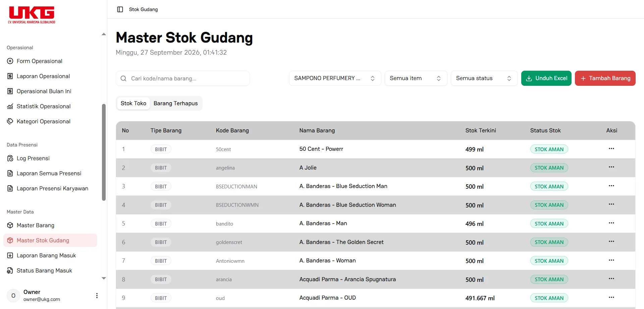Screen dimensions: 644x309
Task: Switch to Stok Toko tab
Action: [133, 103]
